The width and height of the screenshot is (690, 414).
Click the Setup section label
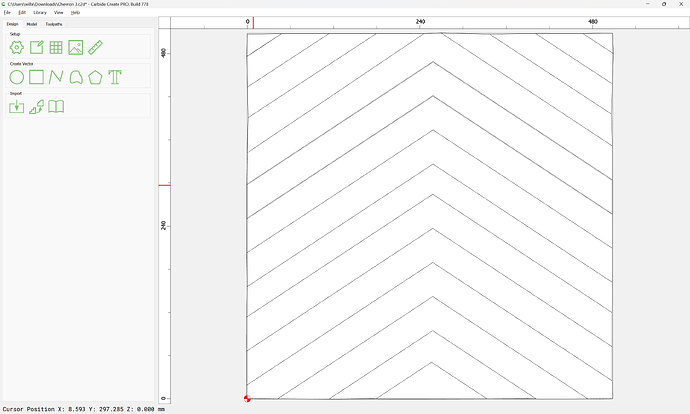tap(15, 34)
